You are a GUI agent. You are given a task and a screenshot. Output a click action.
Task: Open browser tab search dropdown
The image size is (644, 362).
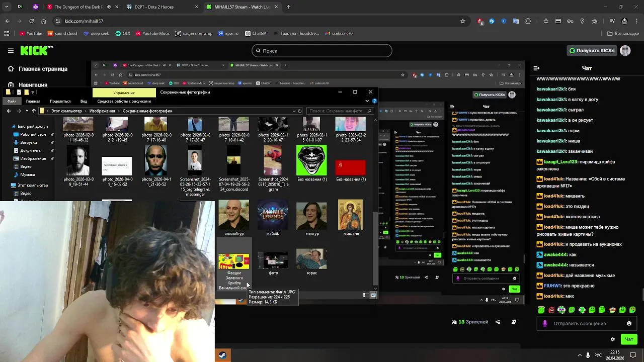coord(7,7)
